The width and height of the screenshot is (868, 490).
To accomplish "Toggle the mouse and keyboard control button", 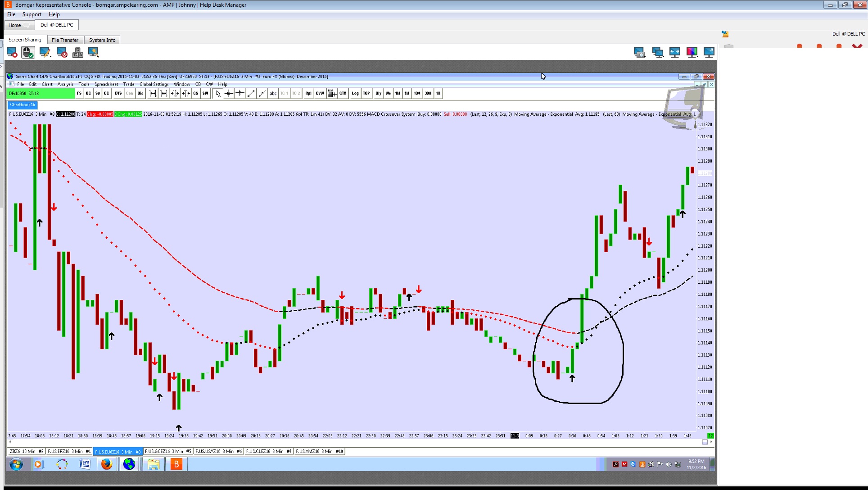I will (x=28, y=53).
